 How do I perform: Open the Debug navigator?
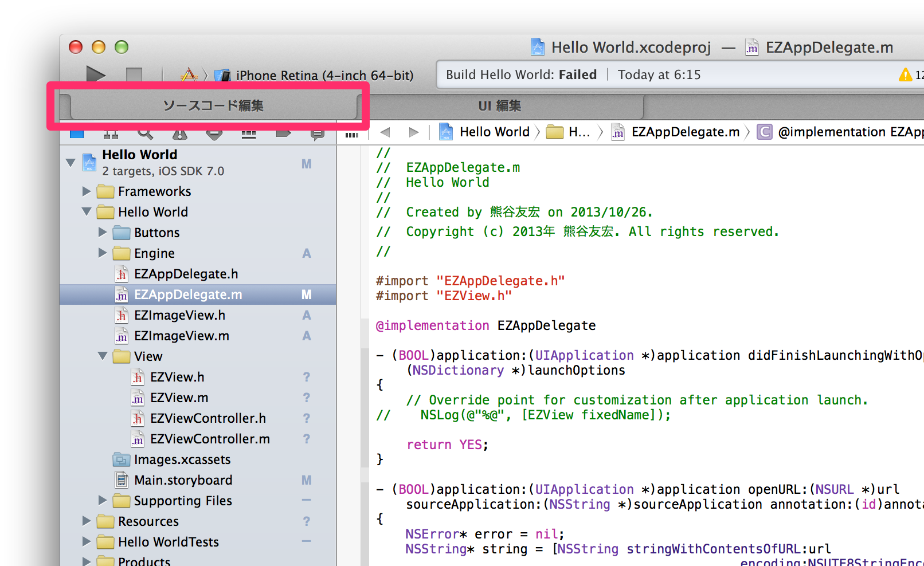tap(249, 133)
